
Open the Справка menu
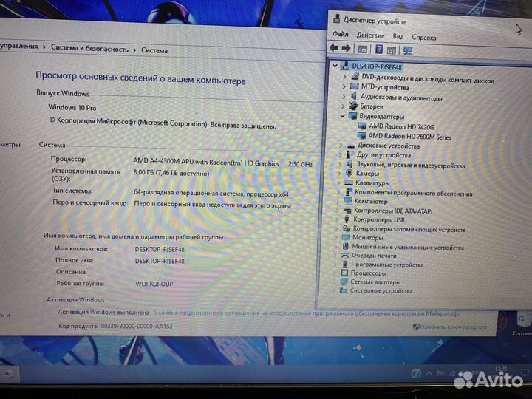click(424, 38)
